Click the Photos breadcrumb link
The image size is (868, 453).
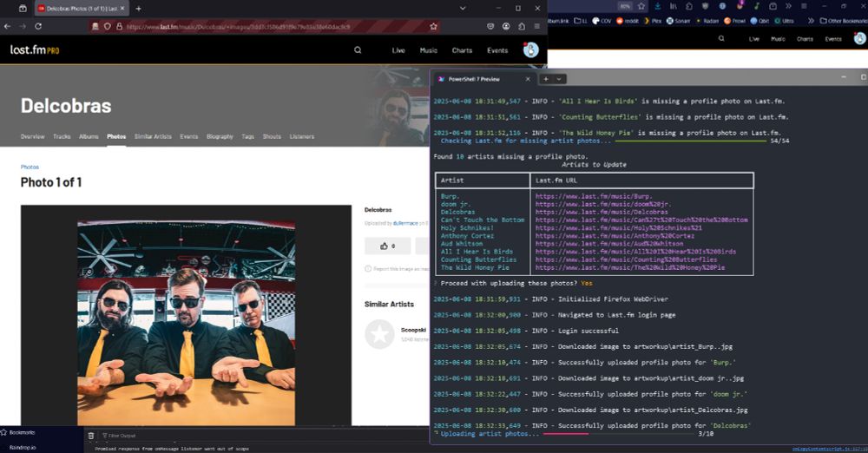pyautogui.click(x=30, y=167)
